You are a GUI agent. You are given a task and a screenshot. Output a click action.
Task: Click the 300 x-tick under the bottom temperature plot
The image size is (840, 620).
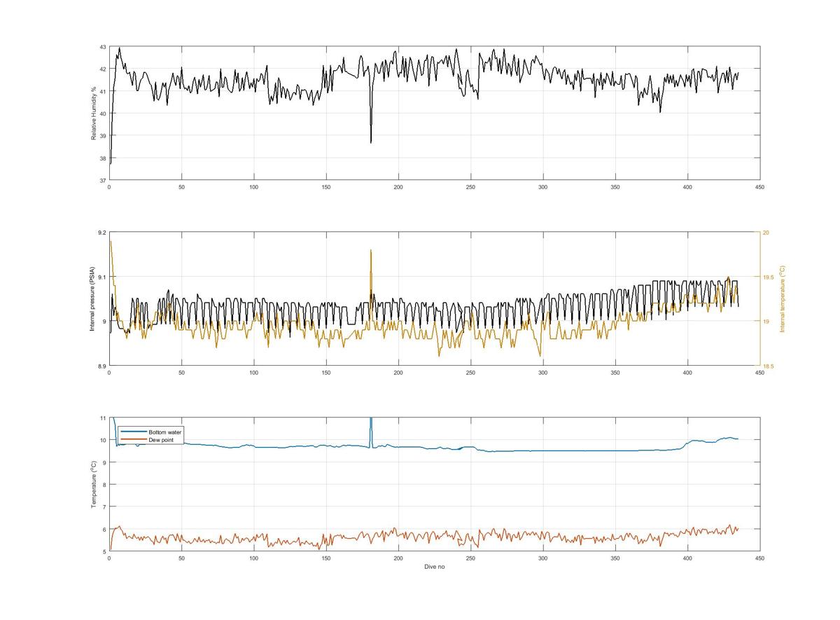pyautogui.click(x=542, y=558)
